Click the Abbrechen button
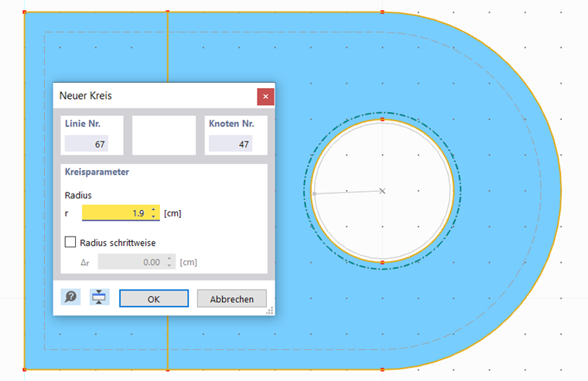This screenshot has width=588, height=381. tap(232, 298)
